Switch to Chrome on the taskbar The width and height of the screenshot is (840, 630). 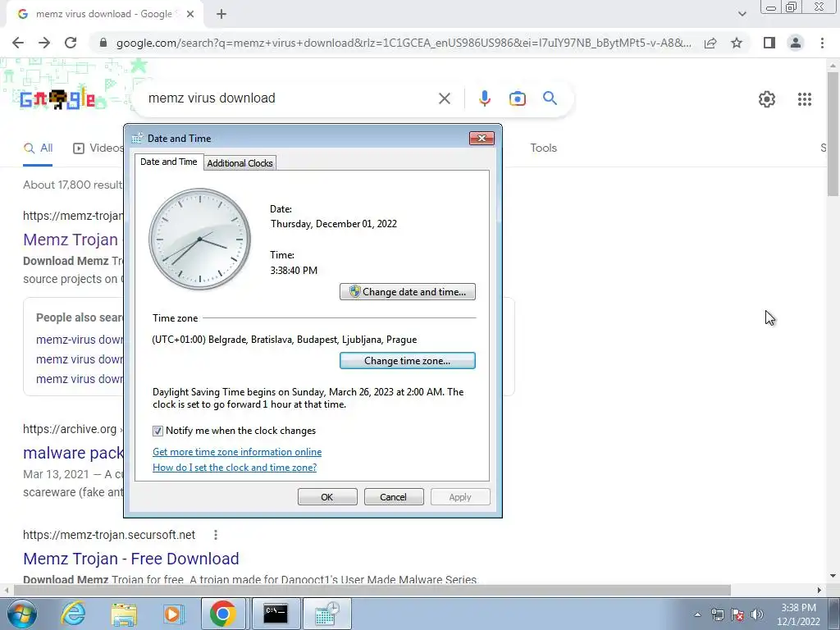[223, 614]
